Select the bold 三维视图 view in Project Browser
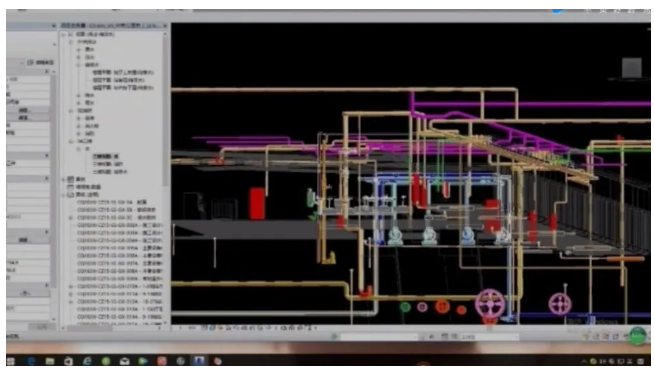The width and height of the screenshot is (654, 371). [x=106, y=156]
